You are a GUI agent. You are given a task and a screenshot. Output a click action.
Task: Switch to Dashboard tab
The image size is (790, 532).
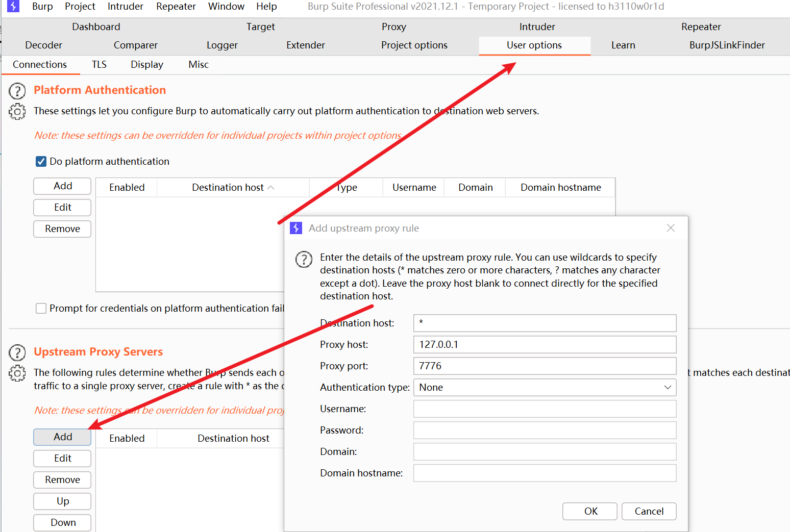click(96, 27)
